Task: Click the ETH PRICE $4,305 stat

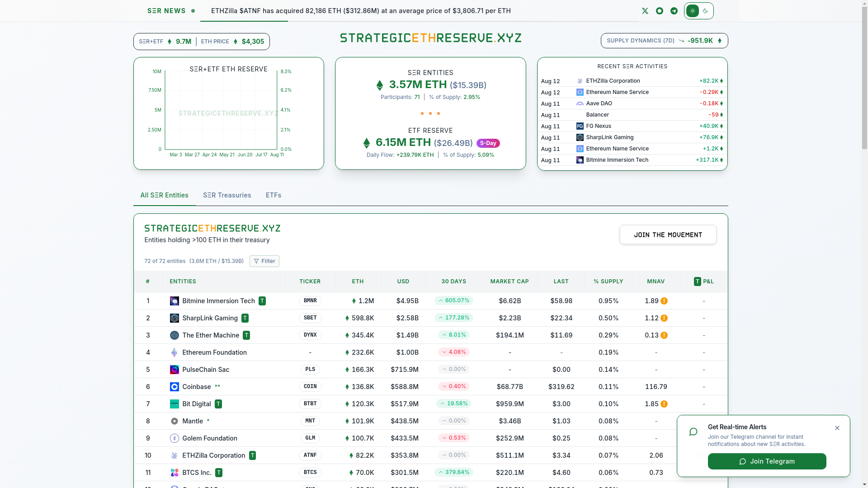Action: (x=232, y=42)
